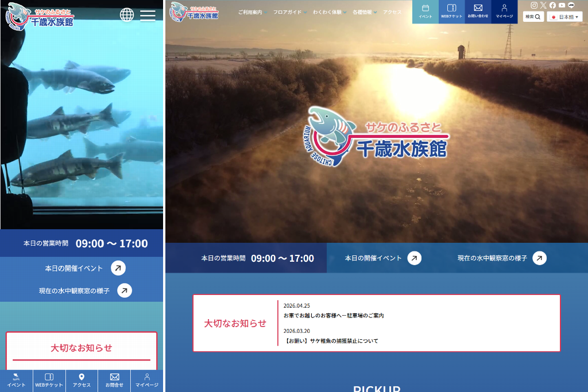Expand the わくわく体験 menu
588x392 pixels.
(330, 12)
